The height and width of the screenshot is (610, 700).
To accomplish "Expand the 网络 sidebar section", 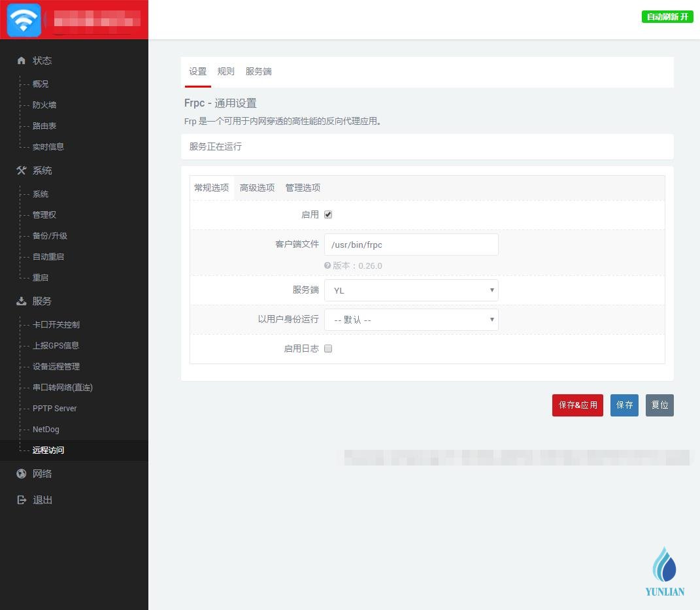I will point(42,474).
